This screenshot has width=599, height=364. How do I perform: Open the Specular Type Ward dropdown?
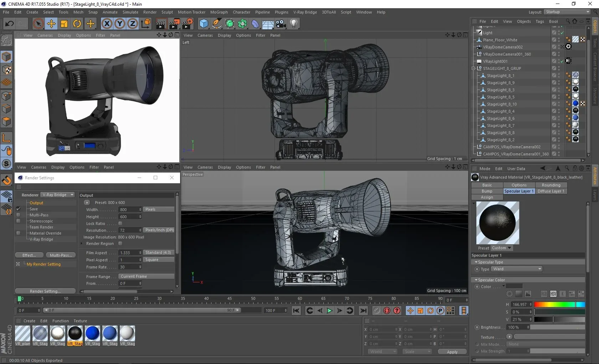click(517, 269)
